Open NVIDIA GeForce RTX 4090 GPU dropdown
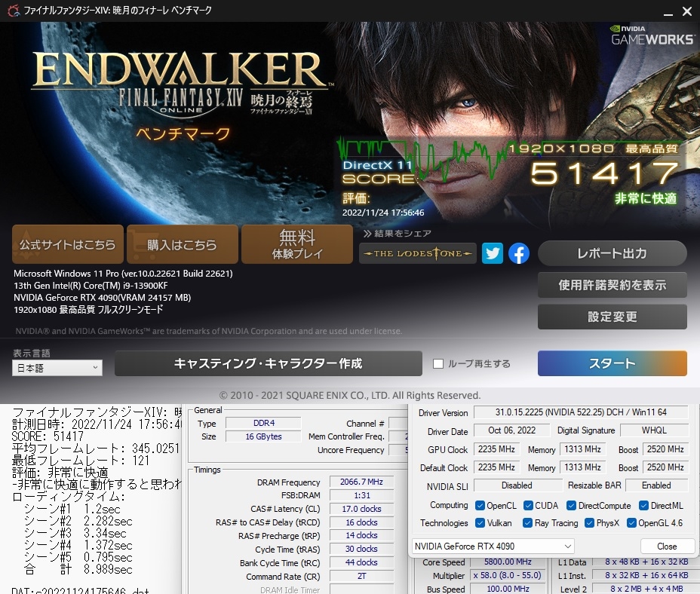 (x=493, y=547)
